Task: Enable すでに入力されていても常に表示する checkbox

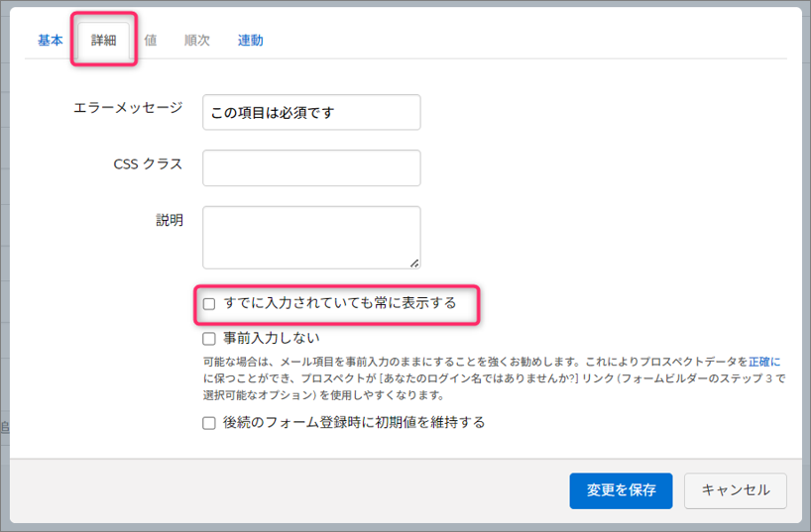Action: pos(209,304)
